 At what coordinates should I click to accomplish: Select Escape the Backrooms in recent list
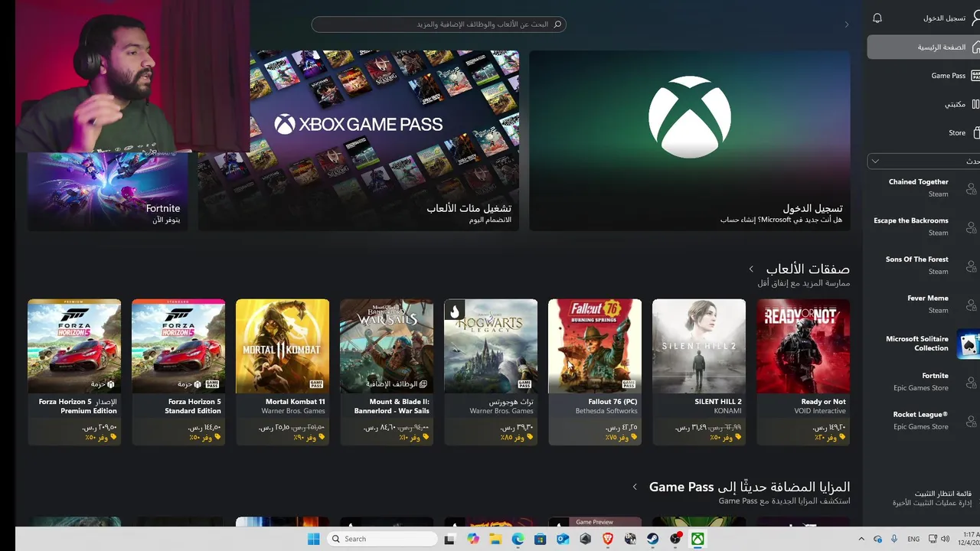(923, 227)
